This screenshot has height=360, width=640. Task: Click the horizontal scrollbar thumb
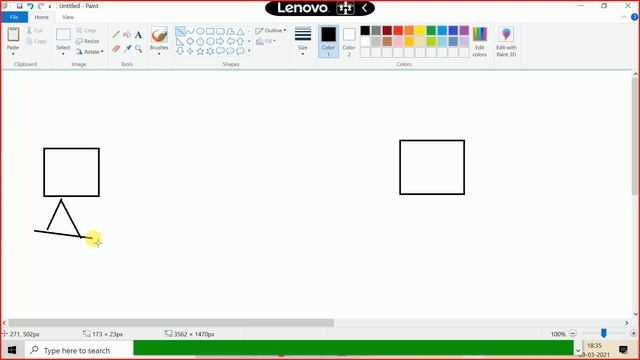171,323
